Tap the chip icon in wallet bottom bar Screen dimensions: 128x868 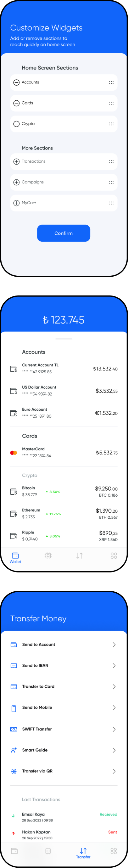(x=48, y=556)
